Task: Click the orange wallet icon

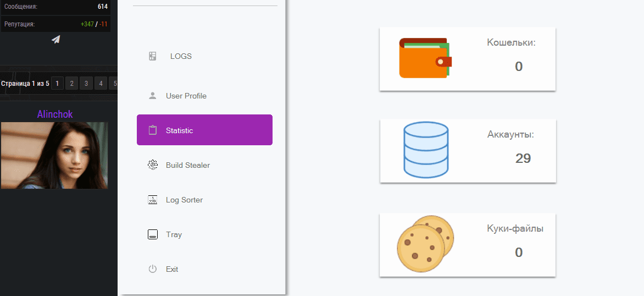Action: (425, 58)
